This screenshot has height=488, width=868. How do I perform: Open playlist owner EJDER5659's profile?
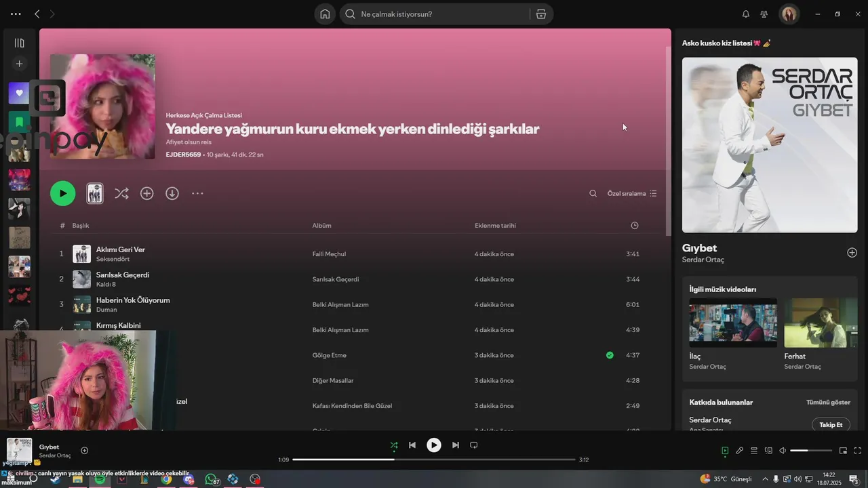point(183,155)
